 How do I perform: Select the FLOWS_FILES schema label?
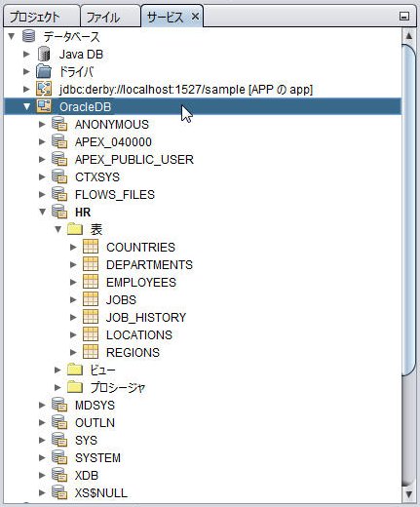pyautogui.click(x=115, y=195)
